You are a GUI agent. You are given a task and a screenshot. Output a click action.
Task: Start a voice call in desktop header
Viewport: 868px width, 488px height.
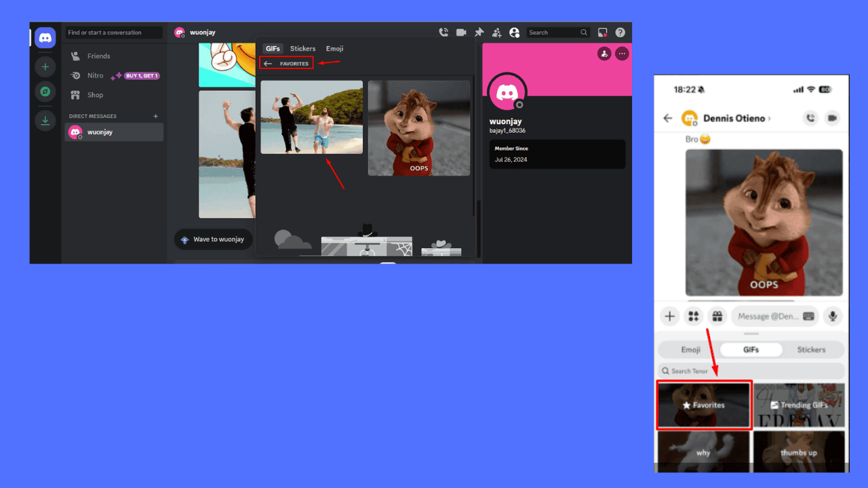443,33
